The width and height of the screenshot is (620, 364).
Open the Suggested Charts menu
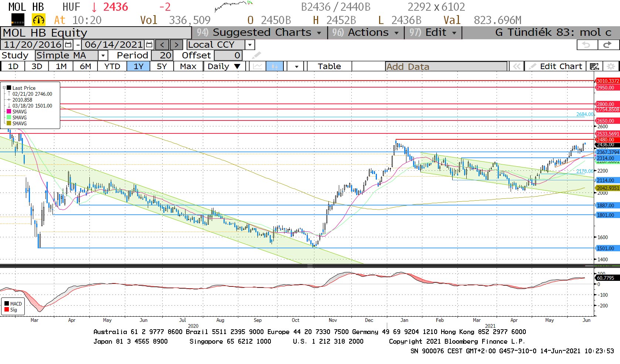click(x=259, y=33)
